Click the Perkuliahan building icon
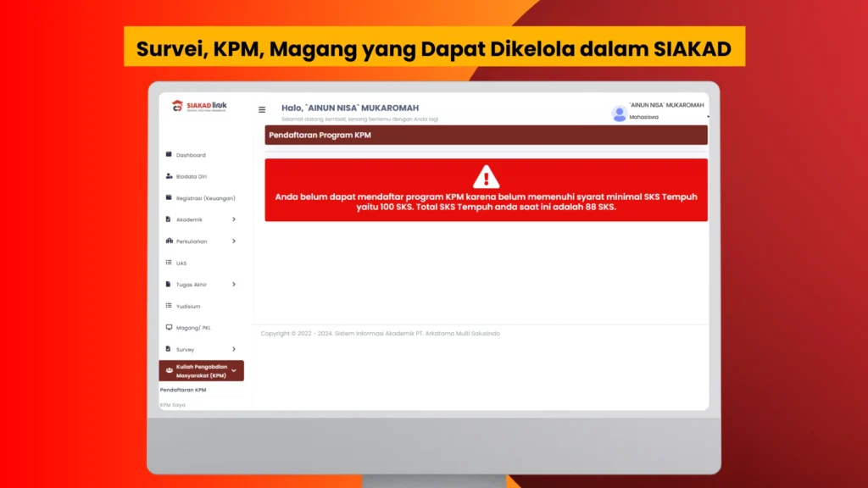 point(169,241)
